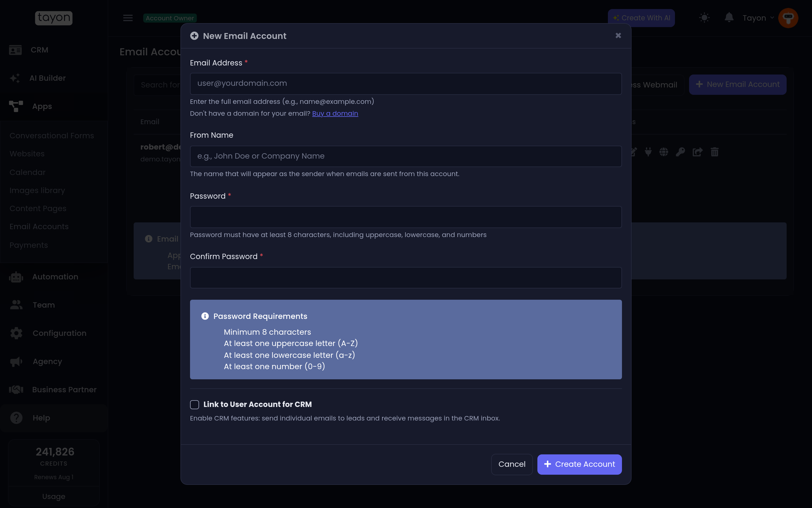The image size is (812, 508).
Task: Enable Link to User Account for CRM
Action: (x=195, y=404)
